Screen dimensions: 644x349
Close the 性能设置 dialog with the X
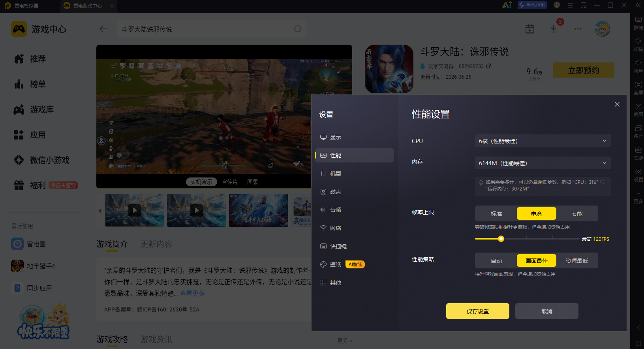click(x=617, y=104)
